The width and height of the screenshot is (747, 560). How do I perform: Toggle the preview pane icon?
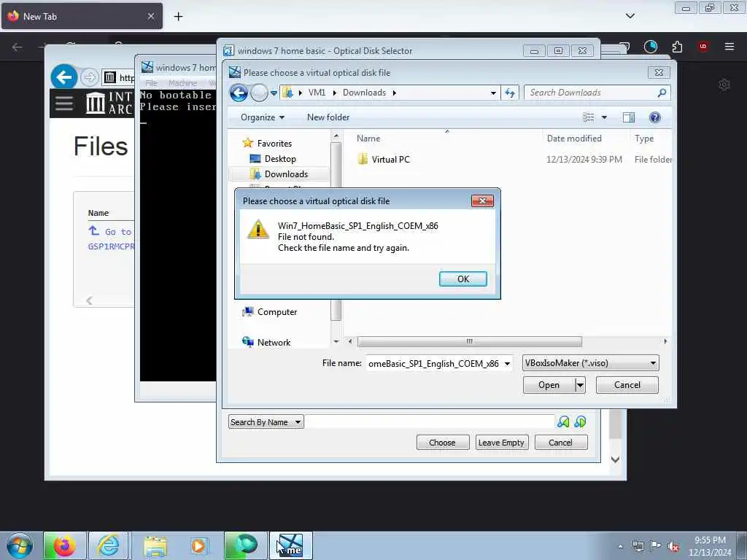click(x=629, y=117)
